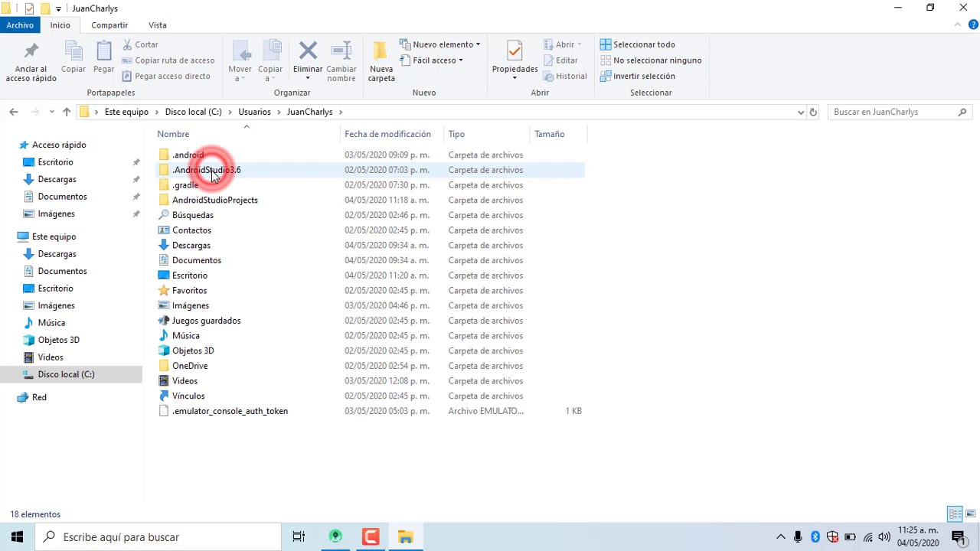Click the Nueva carpeta icon

(381, 51)
